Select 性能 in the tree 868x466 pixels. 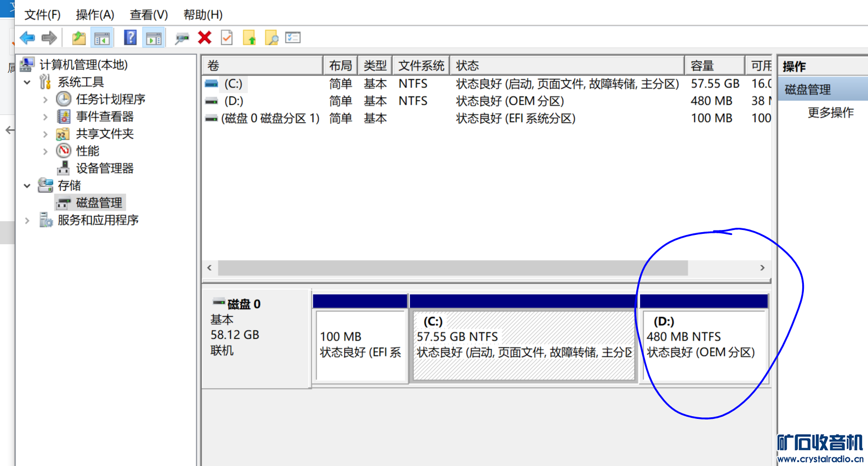click(88, 151)
